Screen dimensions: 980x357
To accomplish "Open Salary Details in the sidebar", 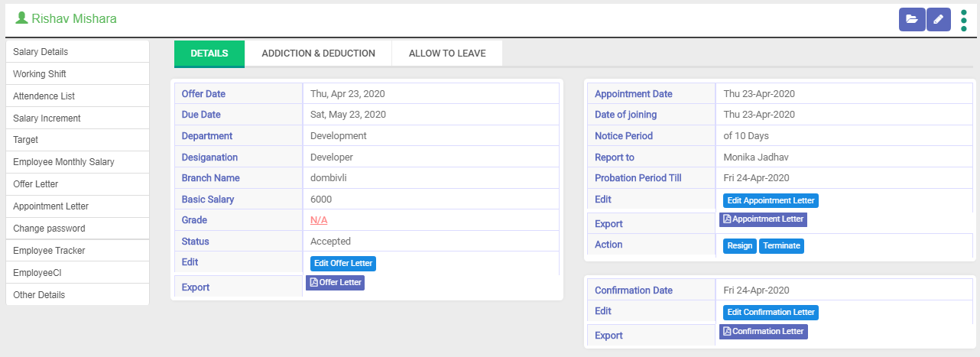I will [41, 52].
